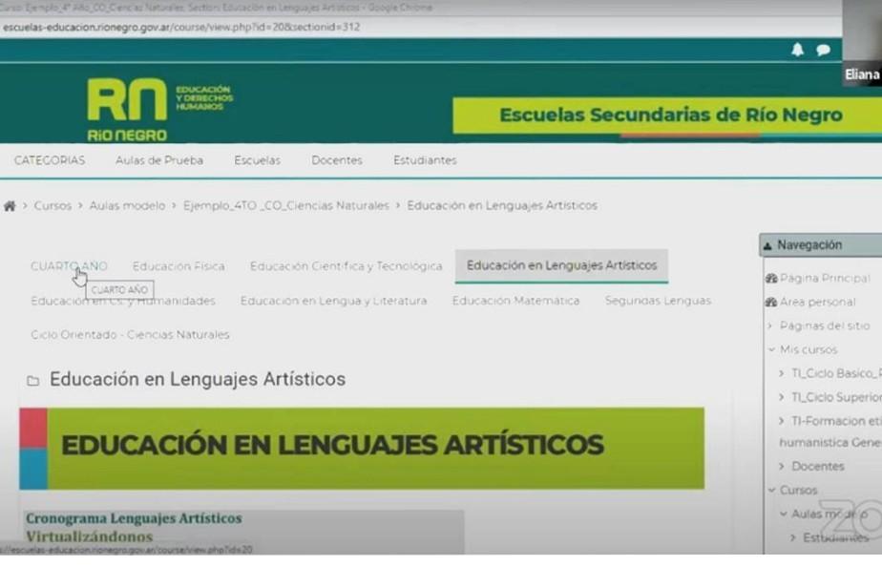Collapse the Mis cursos tree node

click(771, 350)
